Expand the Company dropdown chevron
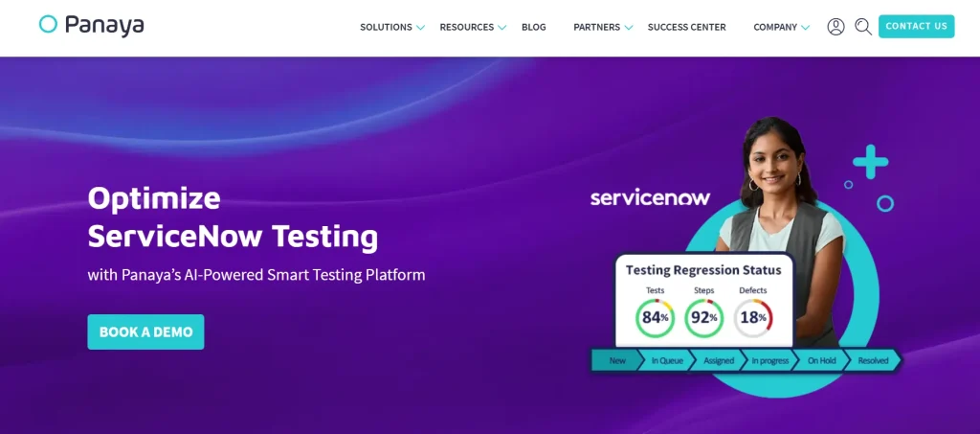 [x=806, y=28]
